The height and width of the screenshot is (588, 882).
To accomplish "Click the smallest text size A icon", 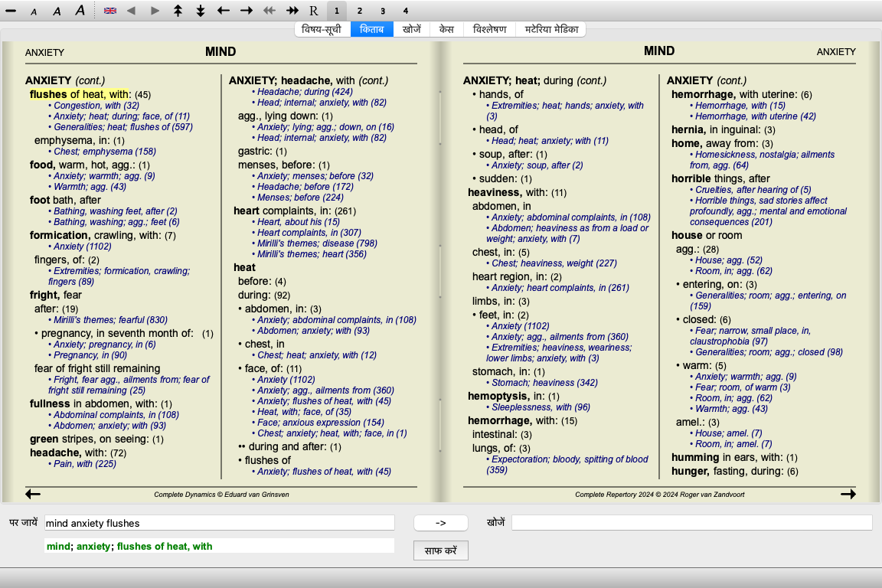I will [34, 11].
